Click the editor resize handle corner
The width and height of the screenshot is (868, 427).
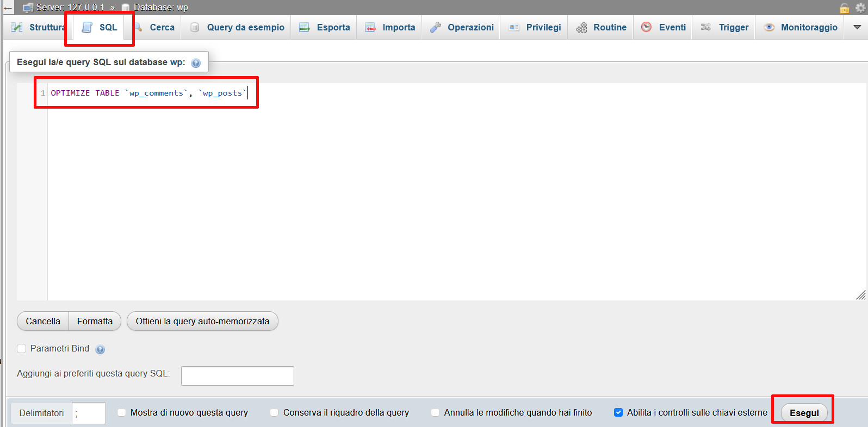pyautogui.click(x=861, y=295)
